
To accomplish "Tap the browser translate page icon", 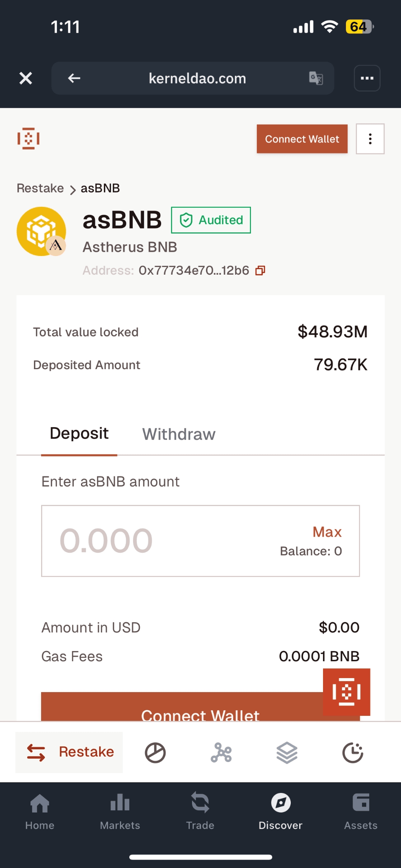I will click(x=316, y=78).
